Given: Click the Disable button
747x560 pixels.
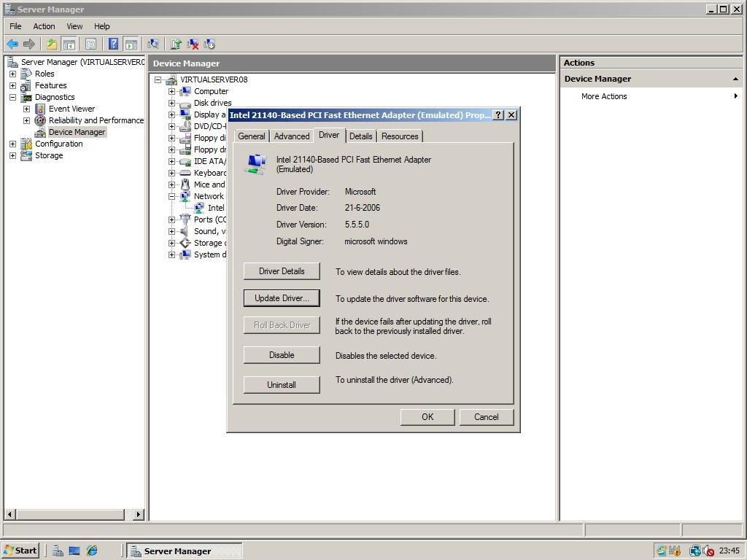Looking at the screenshot, I should point(282,355).
